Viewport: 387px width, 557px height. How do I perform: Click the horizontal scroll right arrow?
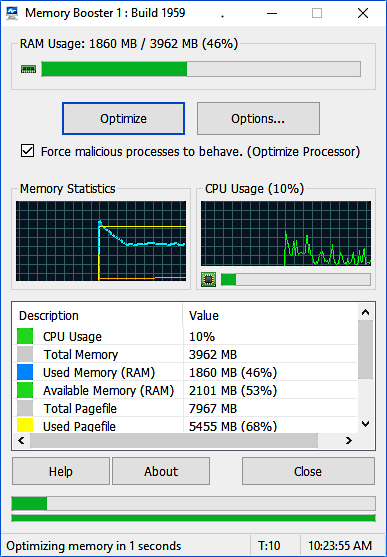click(x=349, y=440)
